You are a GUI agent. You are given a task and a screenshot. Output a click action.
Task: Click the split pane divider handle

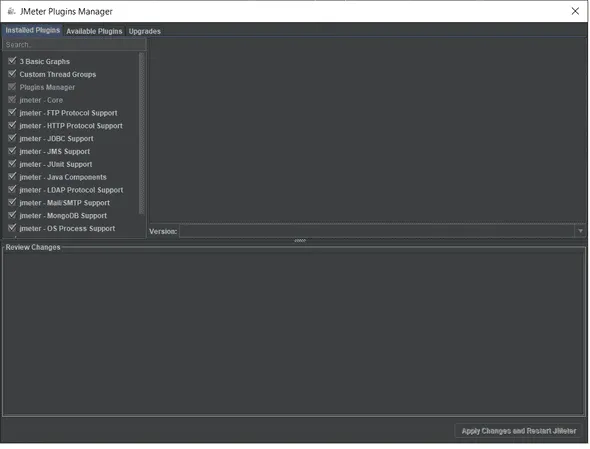300,240
